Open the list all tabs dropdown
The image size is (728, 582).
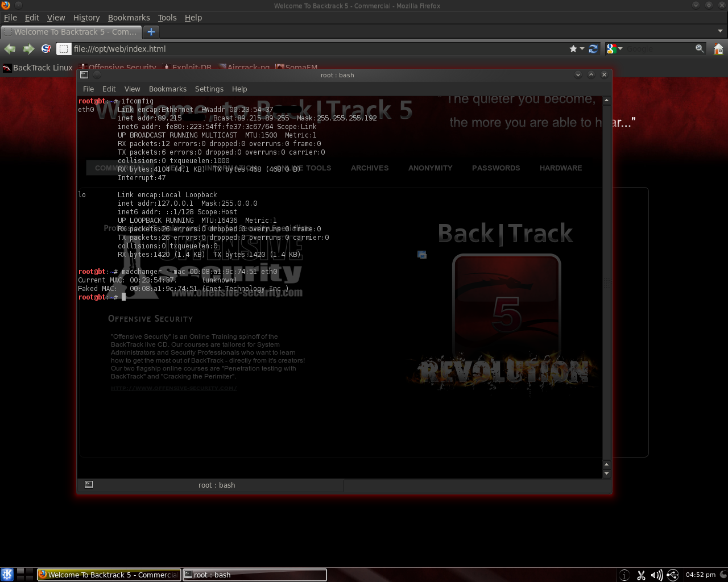click(x=721, y=31)
